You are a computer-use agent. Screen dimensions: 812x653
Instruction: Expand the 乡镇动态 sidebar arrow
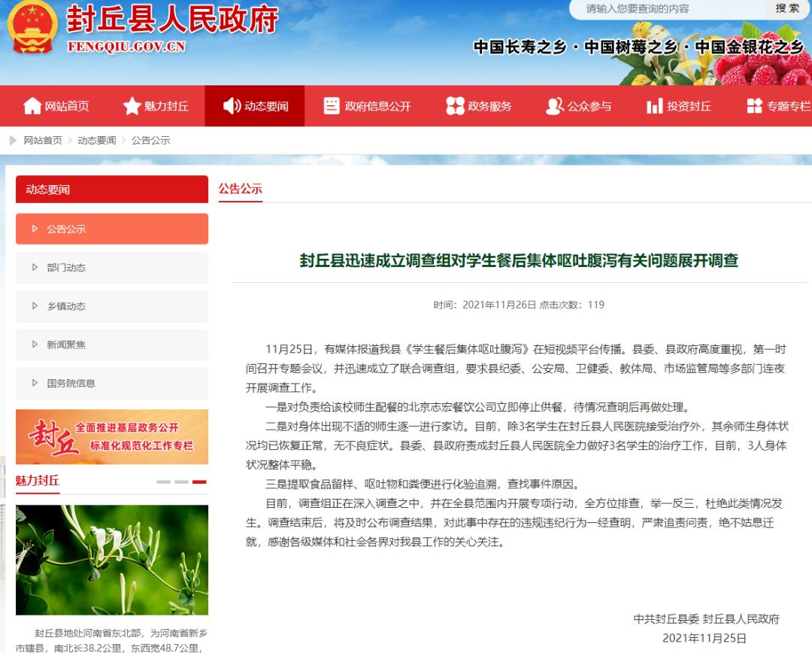[x=35, y=305]
